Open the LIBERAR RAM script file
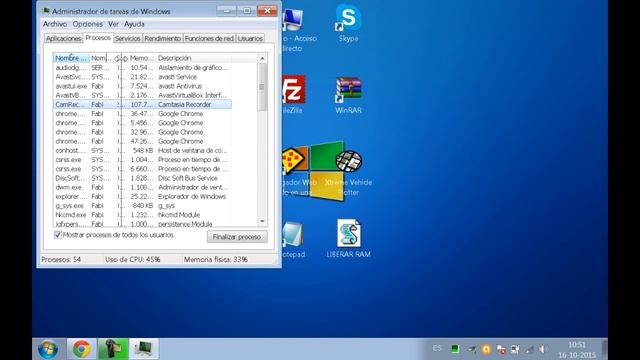This screenshot has height=360, width=640. [348, 238]
